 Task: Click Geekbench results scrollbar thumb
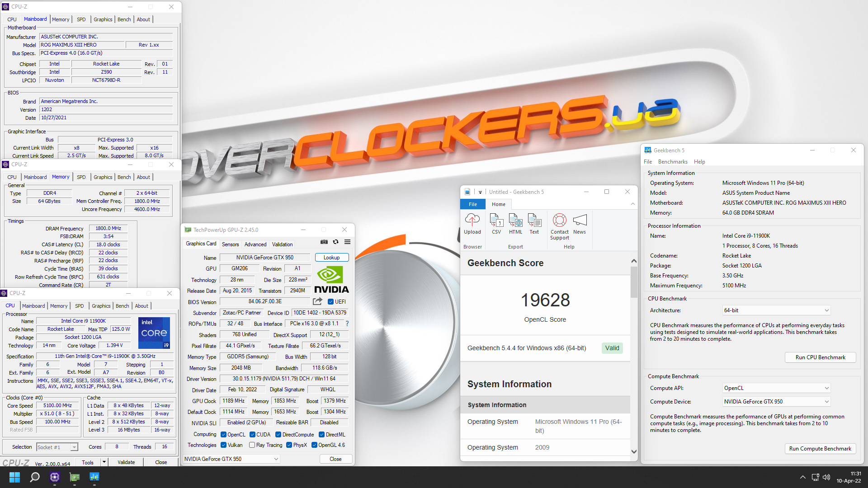coord(634,281)
